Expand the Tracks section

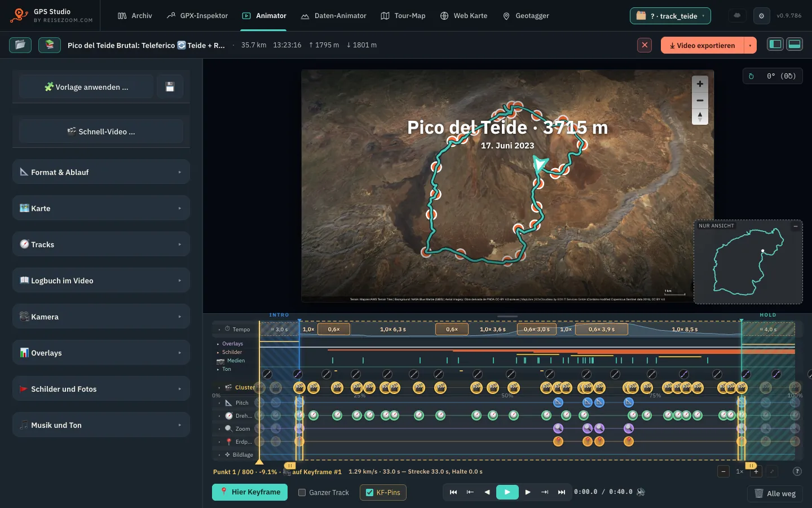coord(101,244)
